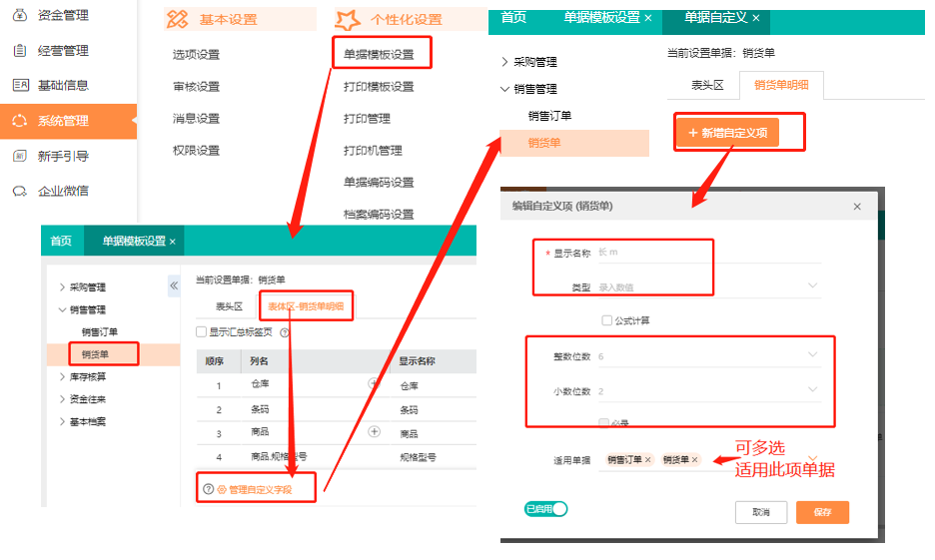Open the 审核设置 menu item
The width and height of the screenshot is (935, 560).
[196, 87]
